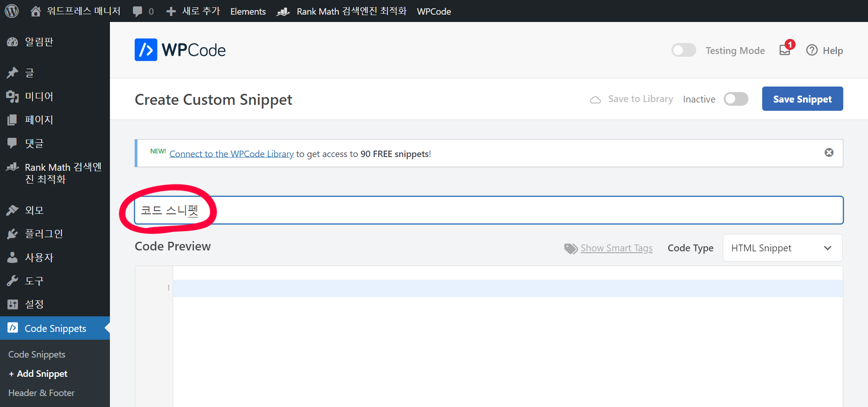Open the 플러그인 menu label
Viewport: 868px width, 407px height.
(44, 234)
